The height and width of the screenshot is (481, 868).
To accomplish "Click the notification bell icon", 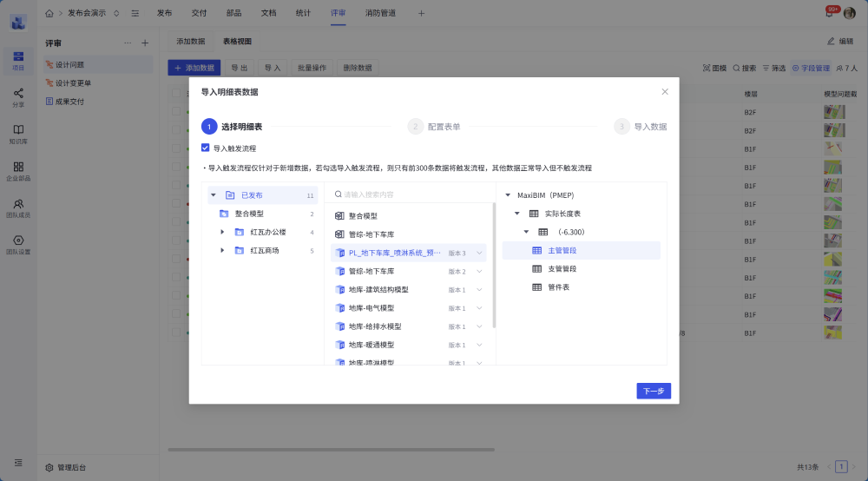I will [829, 13].
